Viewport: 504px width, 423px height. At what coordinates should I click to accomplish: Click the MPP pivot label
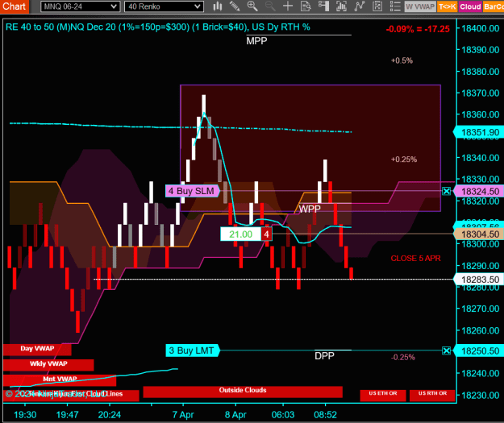256,41
